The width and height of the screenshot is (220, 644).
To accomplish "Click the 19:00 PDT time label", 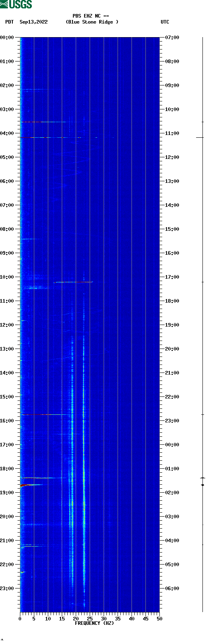I will tap(7, 493).
